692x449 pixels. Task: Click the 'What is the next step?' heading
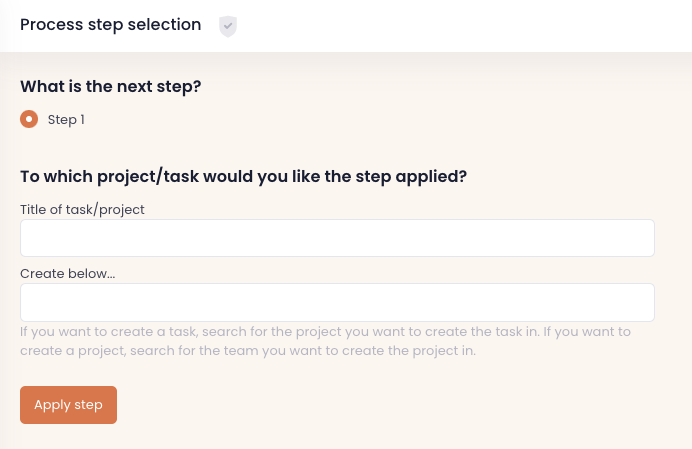pyautogui.click(x=111, y=86)
